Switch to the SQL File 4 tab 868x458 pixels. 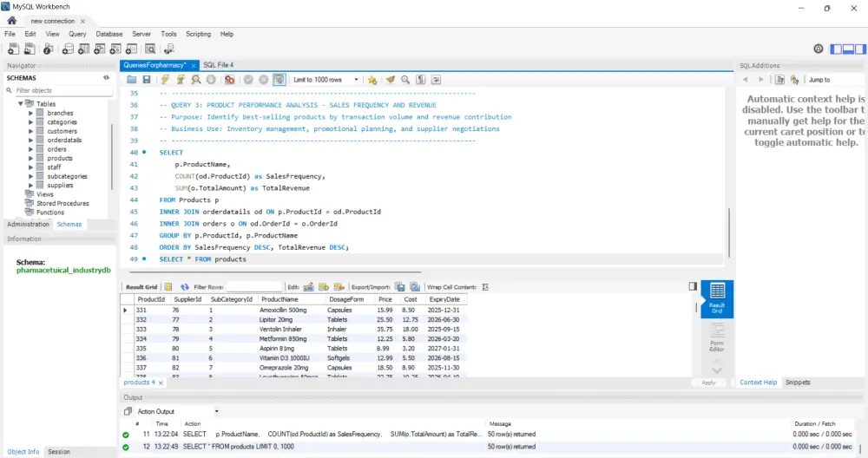pos(219,65)
